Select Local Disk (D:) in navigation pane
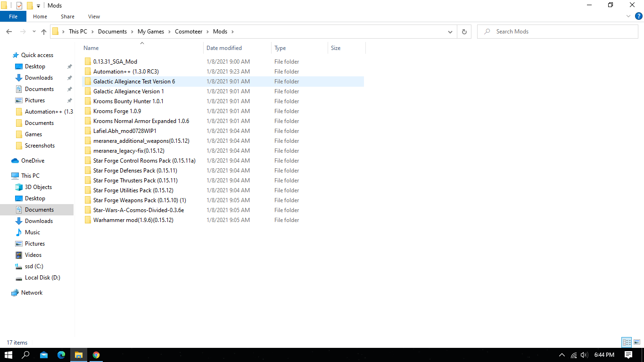 point(42,278)
